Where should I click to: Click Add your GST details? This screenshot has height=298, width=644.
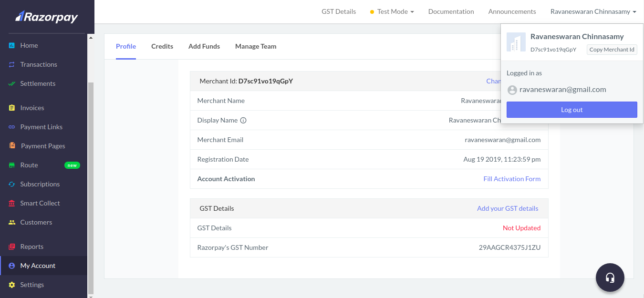(507, 208)
